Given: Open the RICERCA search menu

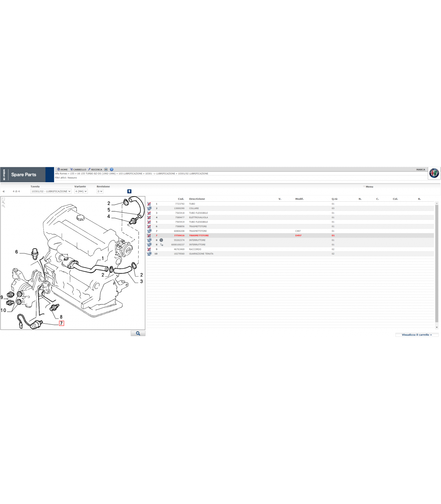Looking at the screenshot, I should pos(95,170).
